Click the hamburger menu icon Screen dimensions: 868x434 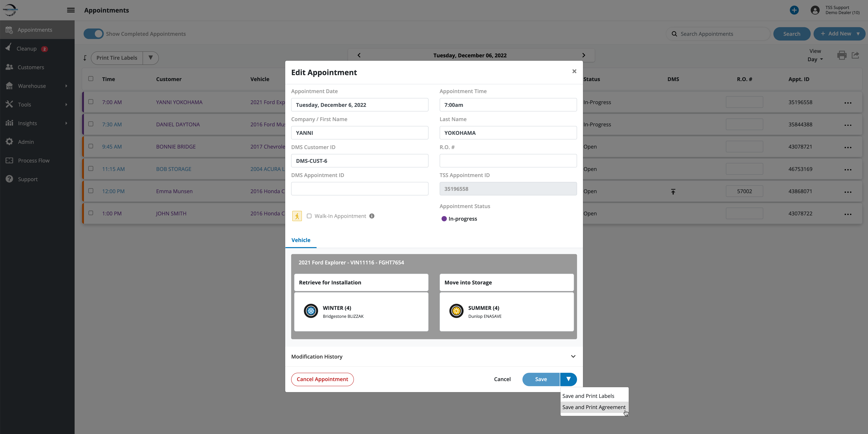[71, 10]
